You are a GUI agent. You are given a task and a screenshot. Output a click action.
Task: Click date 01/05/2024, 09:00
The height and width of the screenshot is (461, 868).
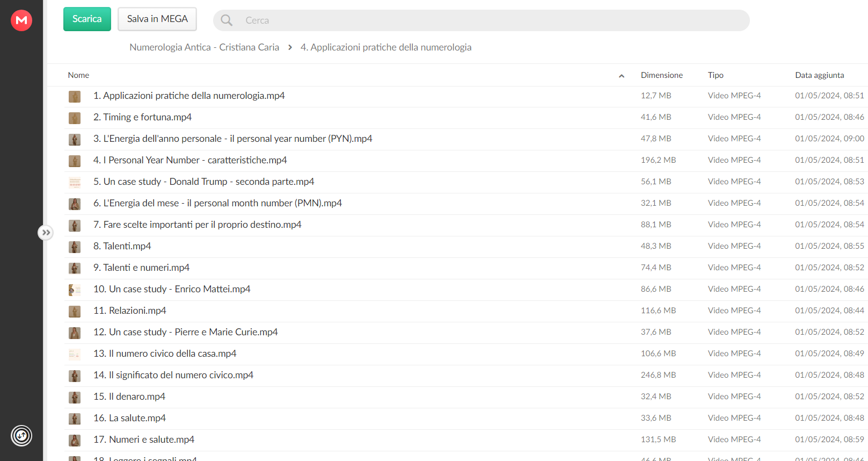829,139
